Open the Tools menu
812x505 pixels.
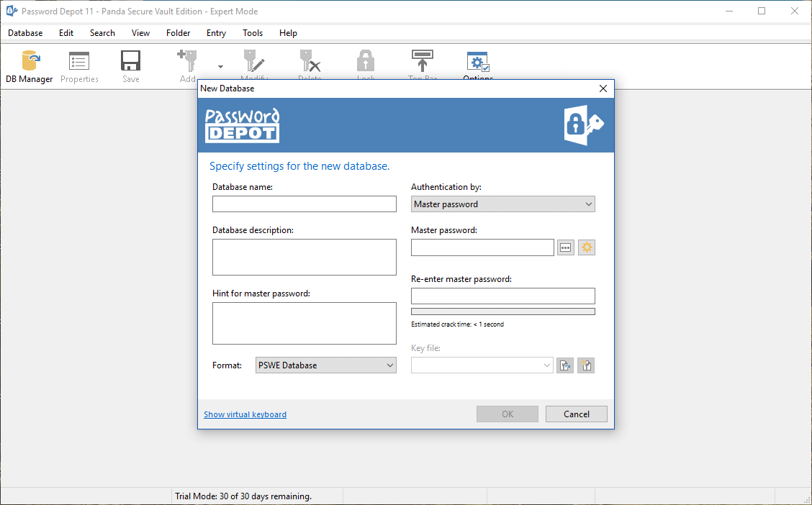pyautogui.click(x=253, y=33)
